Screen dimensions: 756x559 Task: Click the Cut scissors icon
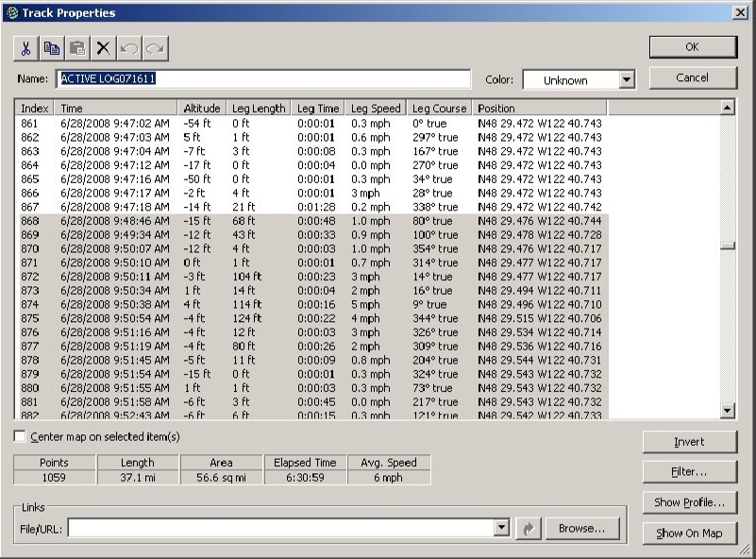point(26,48)
